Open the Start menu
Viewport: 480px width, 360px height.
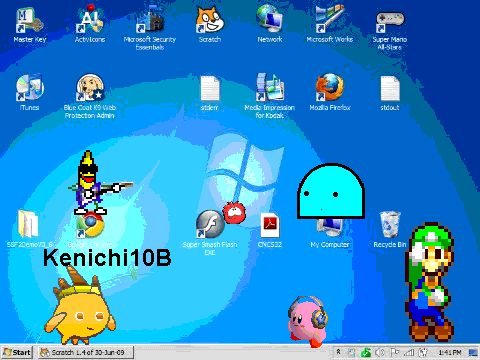[x=17, y=352]
